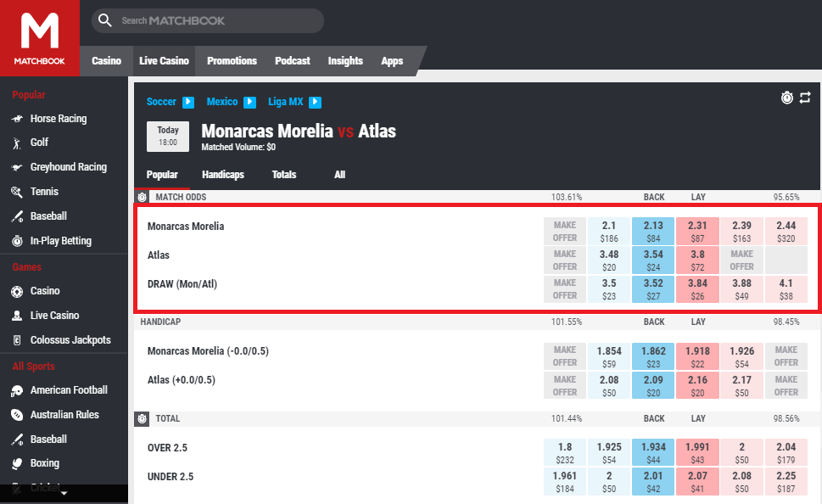Viewport: 822px width, 504px height.
Task: Lay the Draw at 3.84
Action: 697,289
